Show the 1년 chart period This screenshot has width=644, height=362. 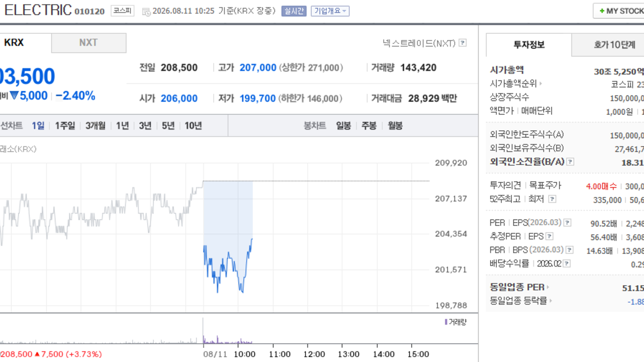[122, 125]
